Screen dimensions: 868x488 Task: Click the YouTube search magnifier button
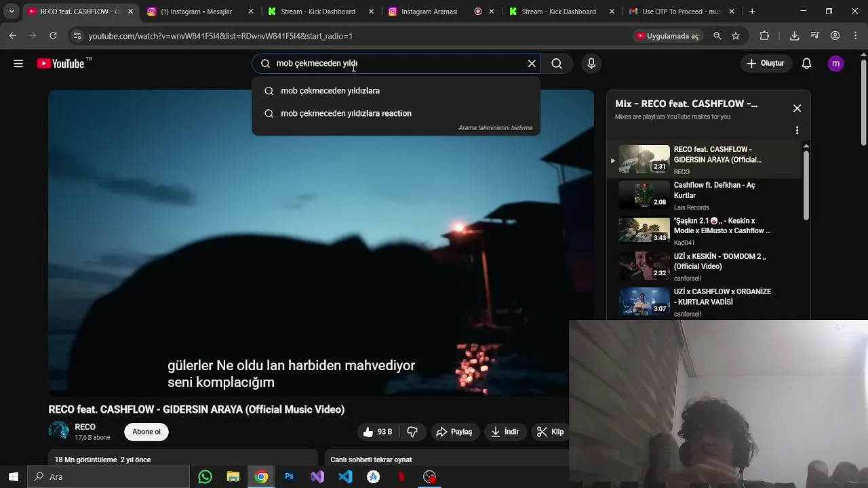click(557, 64)
